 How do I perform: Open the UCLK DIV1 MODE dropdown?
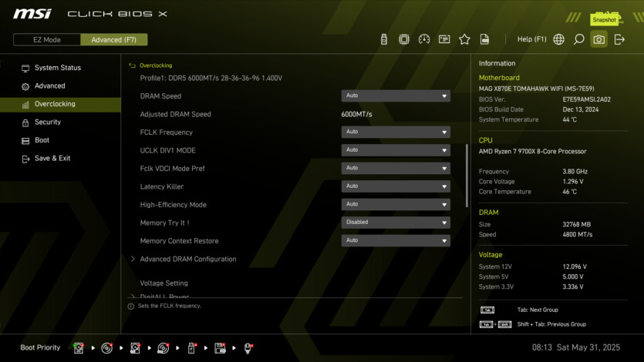[x=396, y=150]
